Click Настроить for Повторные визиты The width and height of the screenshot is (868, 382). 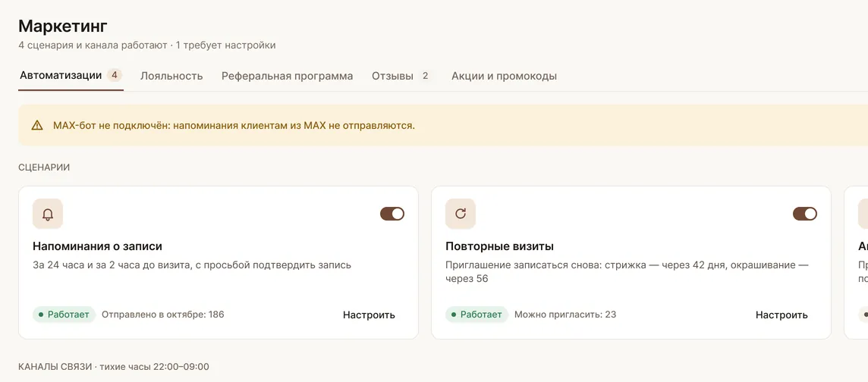[782, 315]
